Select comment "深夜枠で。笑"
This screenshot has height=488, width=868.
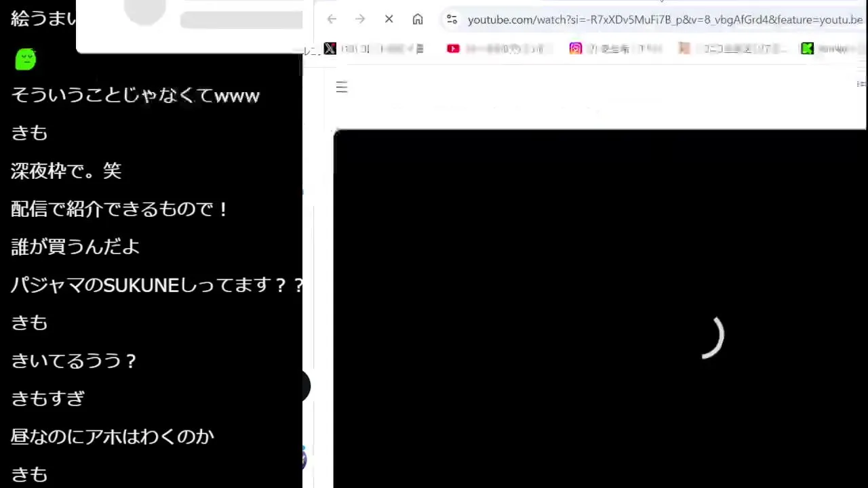pyautogui.click(x=66, y=171)
